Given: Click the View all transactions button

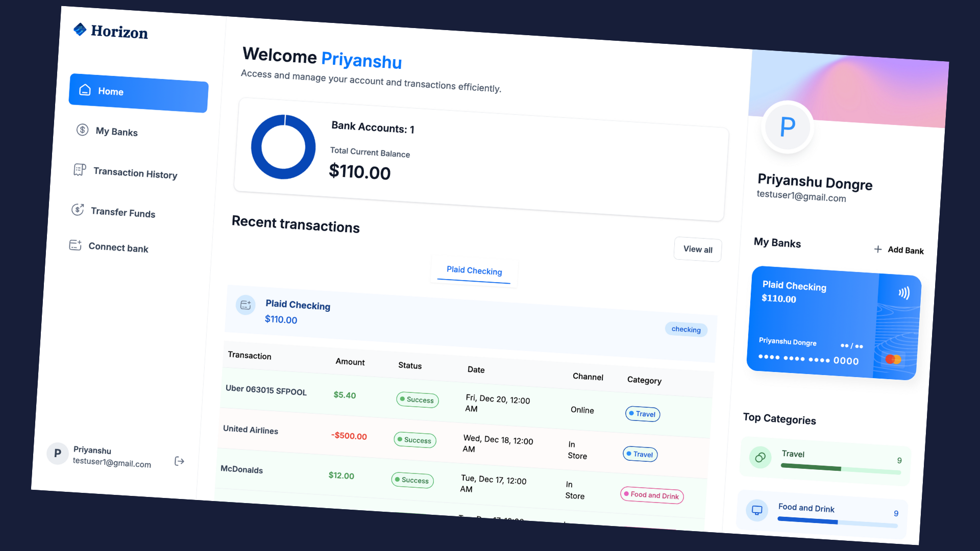Looking at the screenshot, I should (x=697, y=249).
